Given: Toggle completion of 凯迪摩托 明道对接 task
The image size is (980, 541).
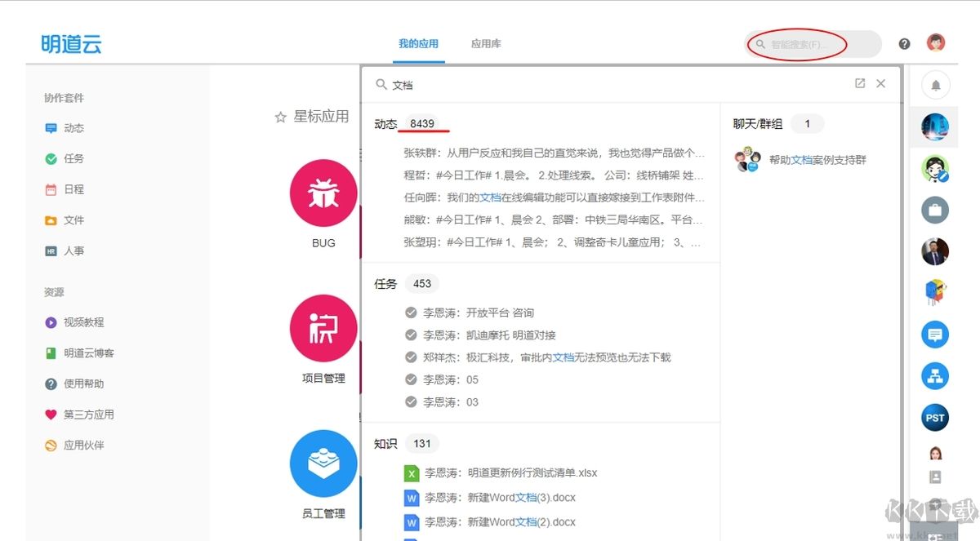Looking at the screenshot, I should (x=412, y=335).
